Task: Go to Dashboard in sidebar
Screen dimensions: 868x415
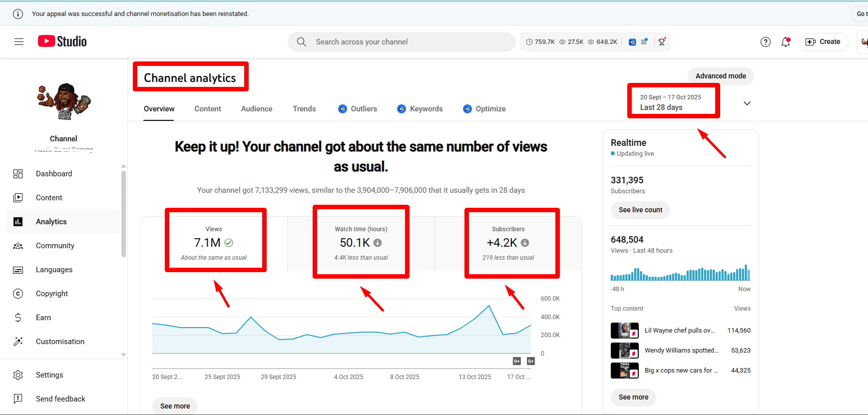Action: [x=63, y=174]
